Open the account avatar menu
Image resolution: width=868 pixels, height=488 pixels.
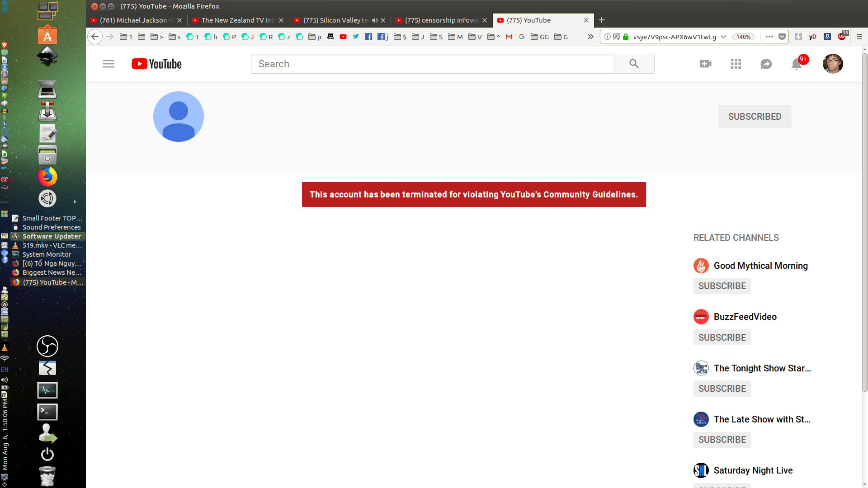pos(833,64)
